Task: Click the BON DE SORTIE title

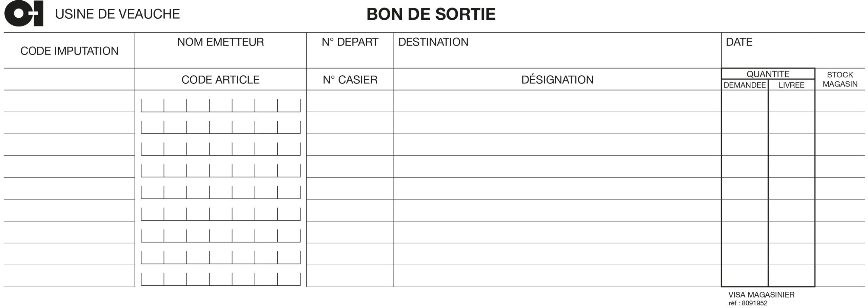Action: coord(431,14)
